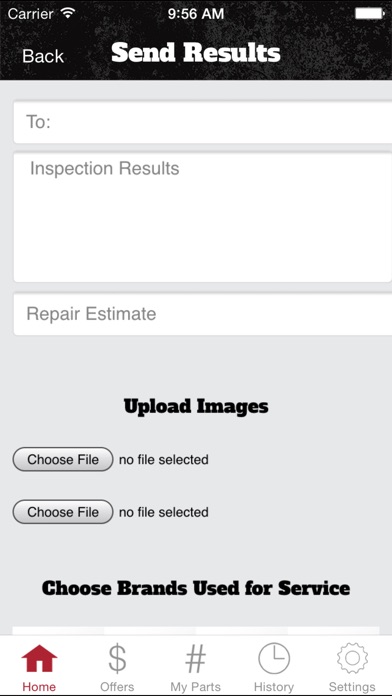The height and width of the screenshot is (696, 392).
Task: Tap the Send Results page title
Action: [196, 53]
